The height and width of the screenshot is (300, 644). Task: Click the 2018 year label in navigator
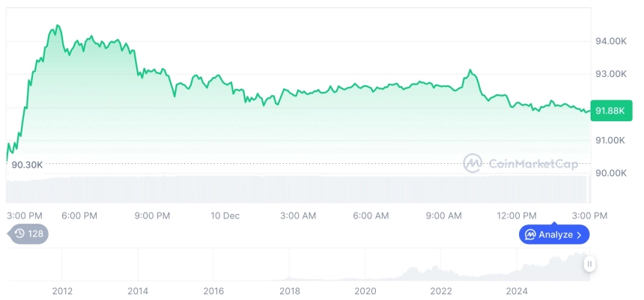289,291
